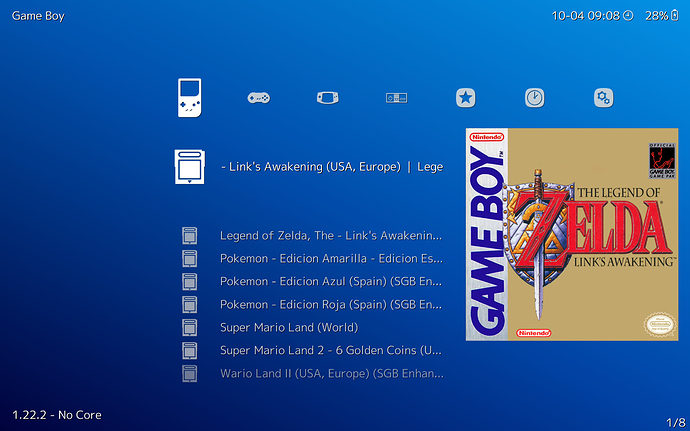This screenshot has width=690, height=431.
Task: Select the Game Boy handheld playlist icon
Action: [190, 98]
